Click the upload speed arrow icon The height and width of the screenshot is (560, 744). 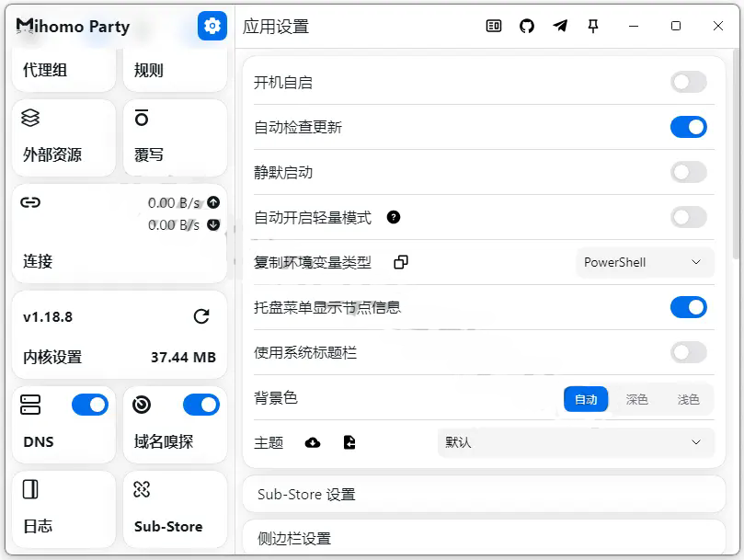point(213,202)
